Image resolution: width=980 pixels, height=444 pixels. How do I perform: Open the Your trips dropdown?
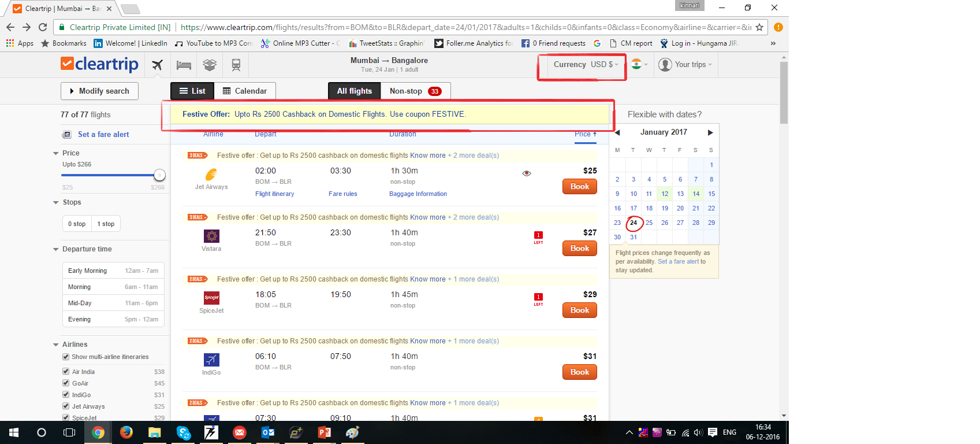tap(685, 65)
